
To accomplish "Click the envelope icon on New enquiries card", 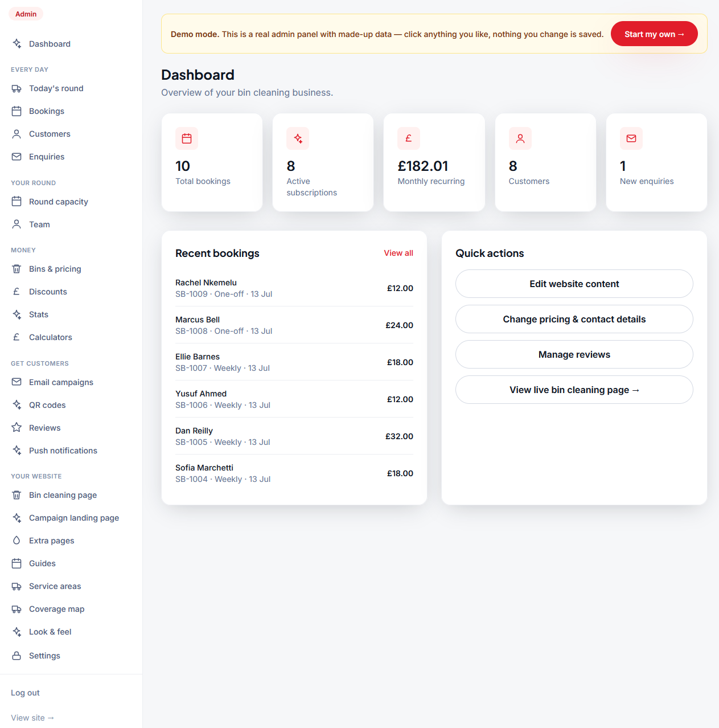I will tap(631, 138).
